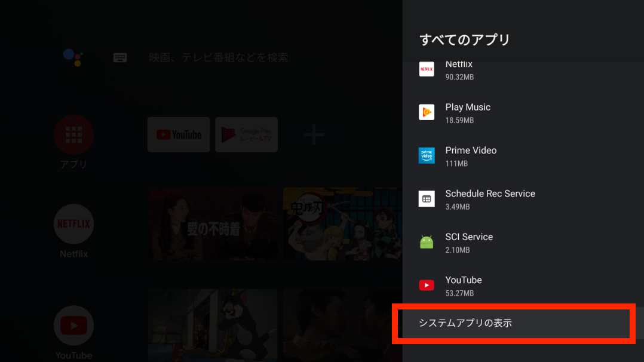This screenshot has height=362, width=644.
Task: Open the on-screen keyboard icon
Action: tap(120, 57)
